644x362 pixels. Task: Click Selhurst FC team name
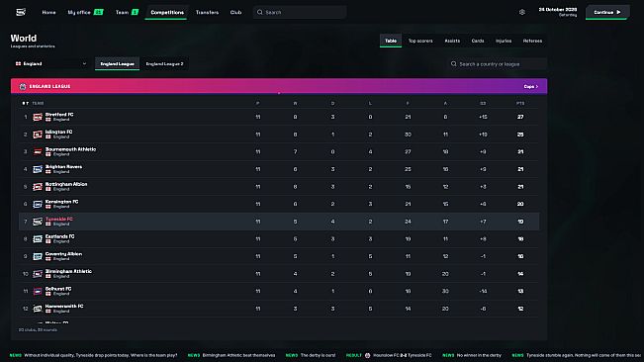(x=58, y=289)
